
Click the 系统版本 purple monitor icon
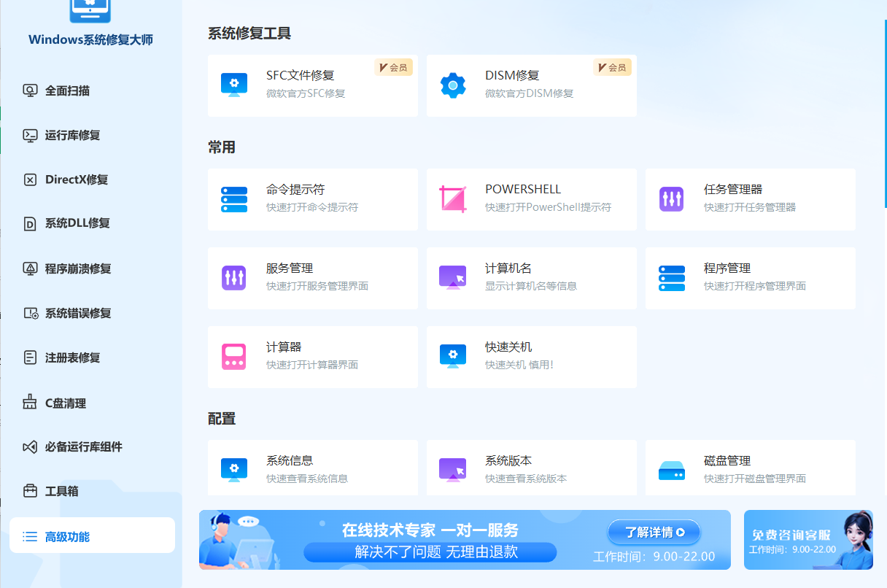453,471
